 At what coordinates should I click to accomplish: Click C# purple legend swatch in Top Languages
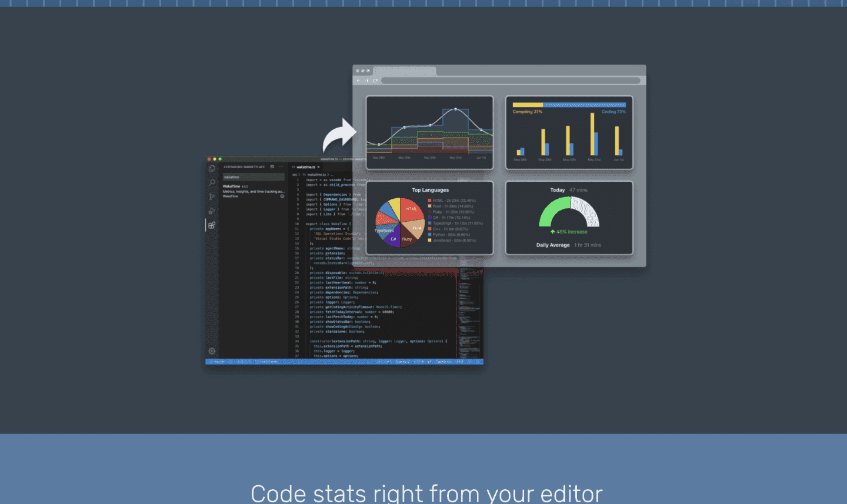click(429, 218)
